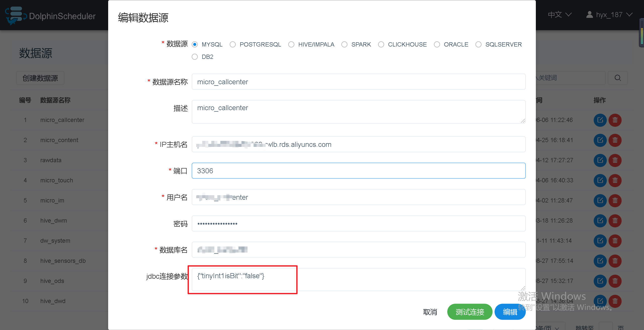The height and width of the screenshot is (330, 644).
Task: Click edit icon for dw_system row
Action: (x=600, y=241)
